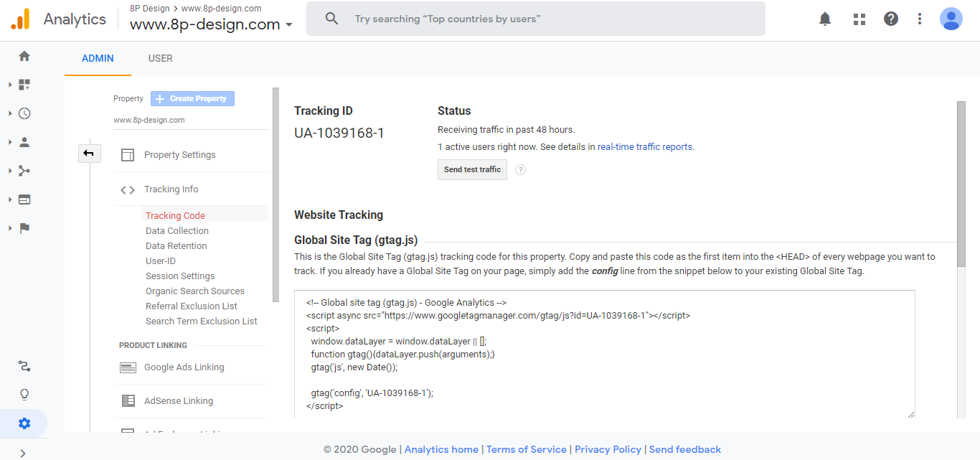This screenshot has width=980, height=460.
Task: Click the search field in the header
Action: pos(536,19)
